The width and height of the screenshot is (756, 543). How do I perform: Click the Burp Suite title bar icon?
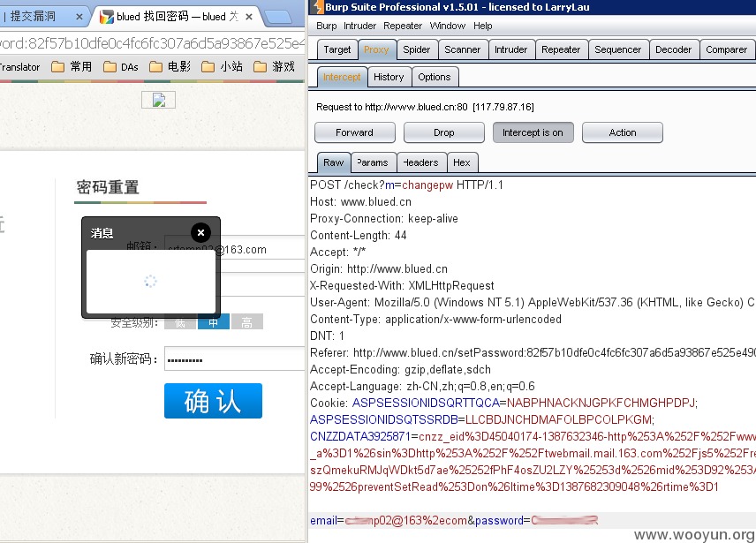(x=317, y=7)
